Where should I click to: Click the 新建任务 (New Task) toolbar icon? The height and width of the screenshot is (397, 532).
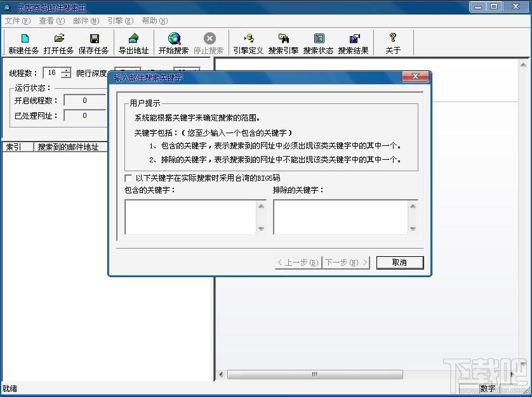coord(23,43)
